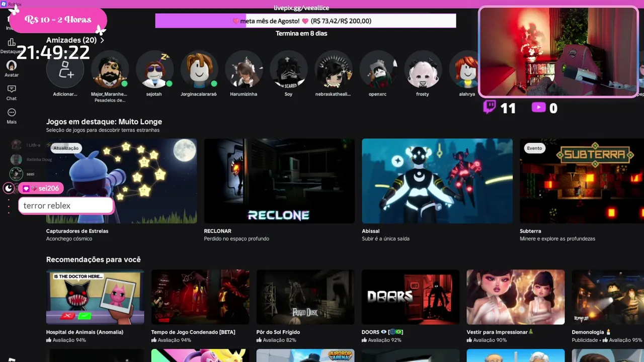This screenshot has width=644, height=362.
Task: Click the Demonologia title text
Action: point(591,332)
